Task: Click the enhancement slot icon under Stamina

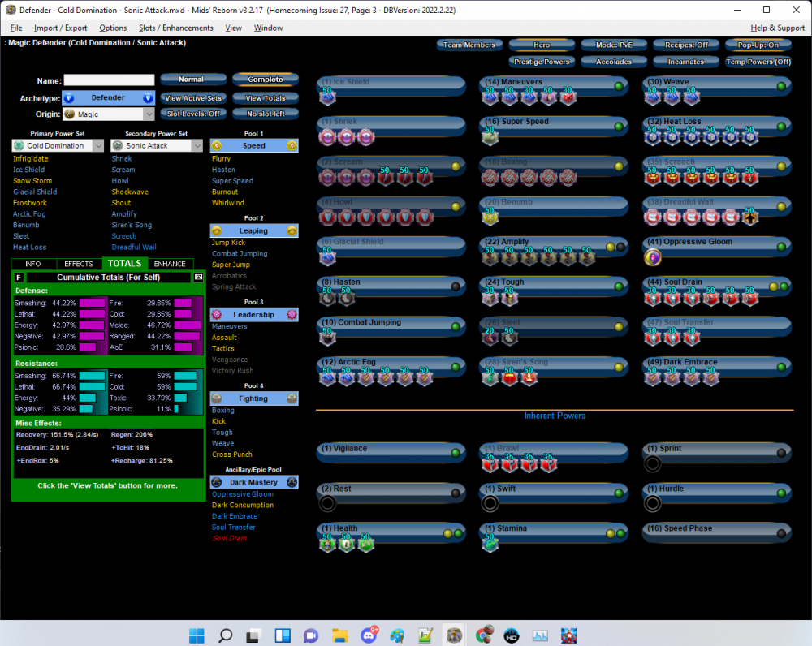Action: (490, 544)
